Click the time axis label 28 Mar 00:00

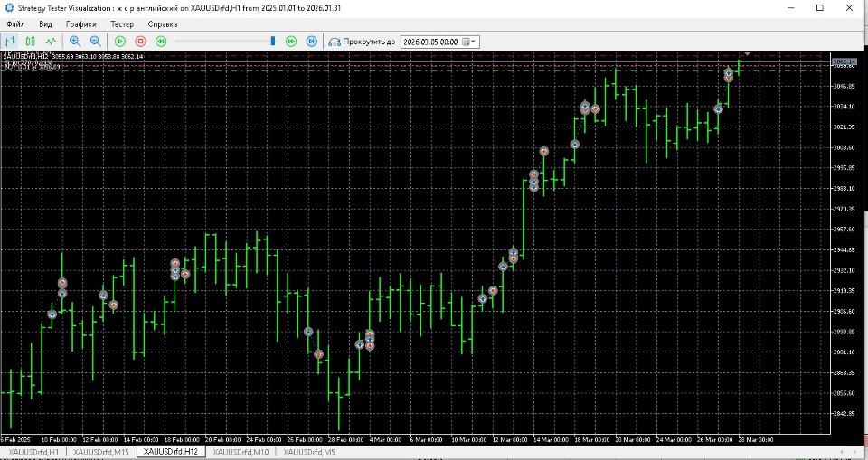756,440
